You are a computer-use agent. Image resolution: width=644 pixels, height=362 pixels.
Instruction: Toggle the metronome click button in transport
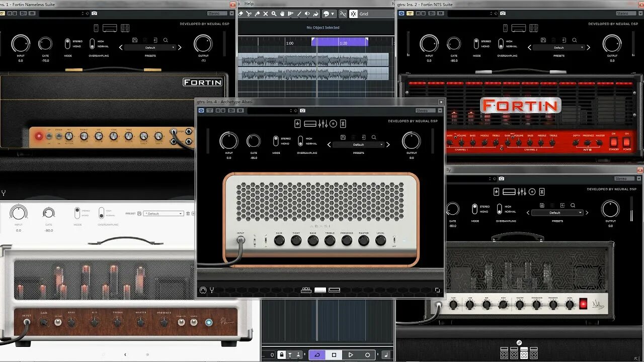click(x=386, y=355)
